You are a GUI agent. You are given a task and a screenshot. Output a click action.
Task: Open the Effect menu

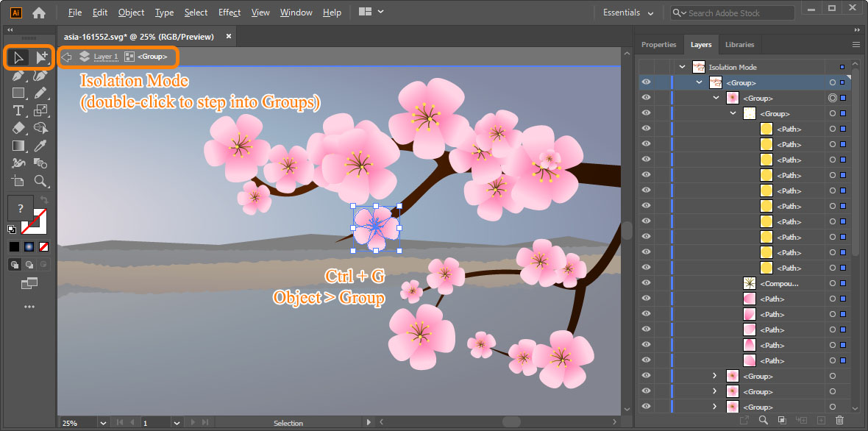230,13
